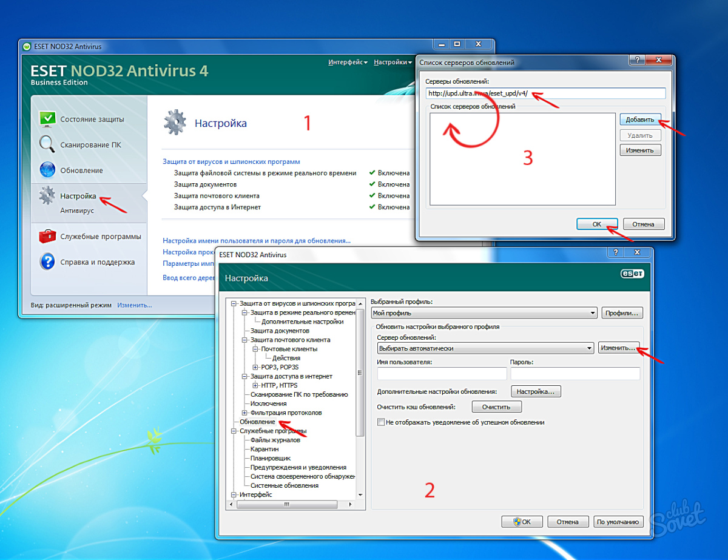Click the red toolbox Служебные программы icon
Screen dimensions: 728x560
click(x=47, y=236)
